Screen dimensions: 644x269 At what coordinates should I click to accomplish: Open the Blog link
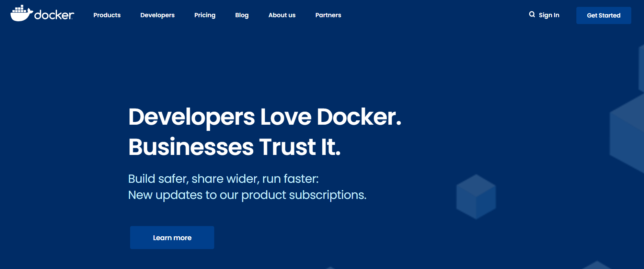click(x=242, y=15)
